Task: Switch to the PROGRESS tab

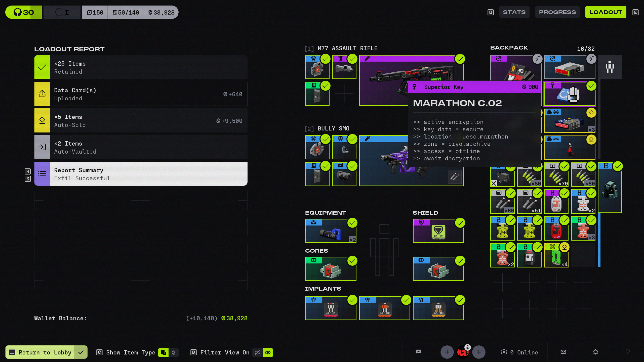Action: pos(557,12)
